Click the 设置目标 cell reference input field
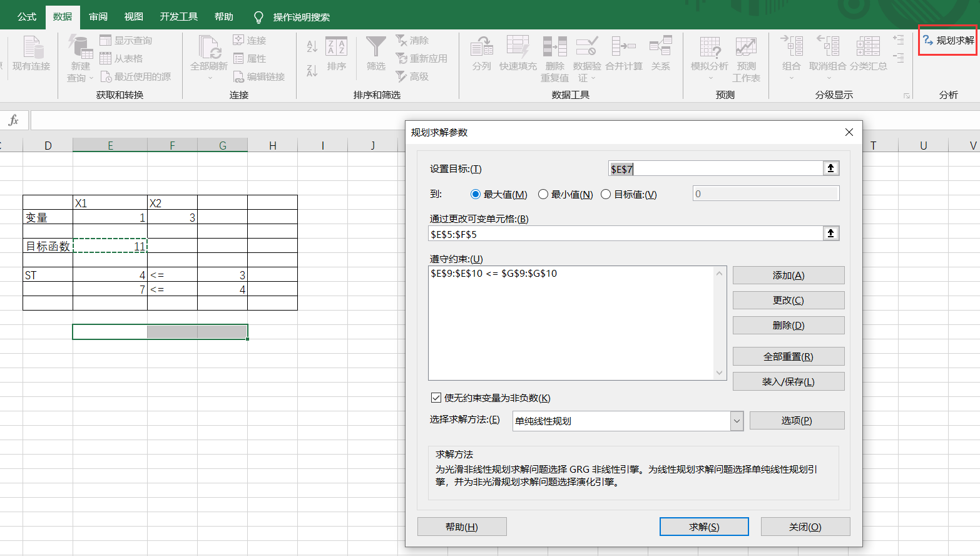This screenshot has width=980, height=556. [x=715, y=169]
